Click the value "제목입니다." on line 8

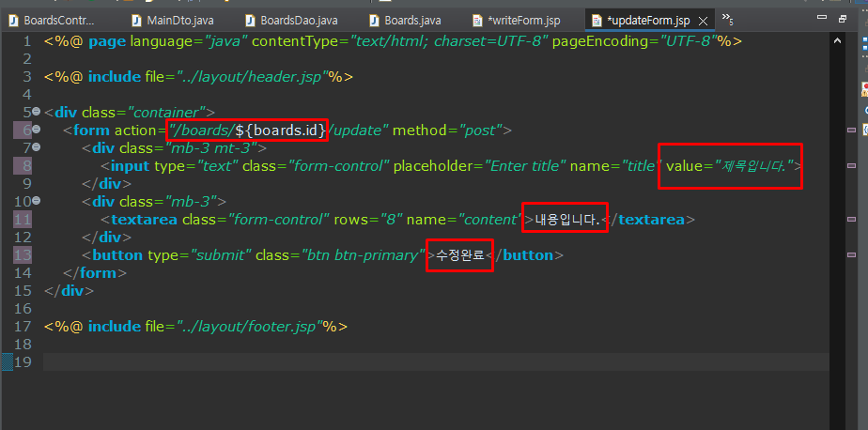[x=753, y=165]
